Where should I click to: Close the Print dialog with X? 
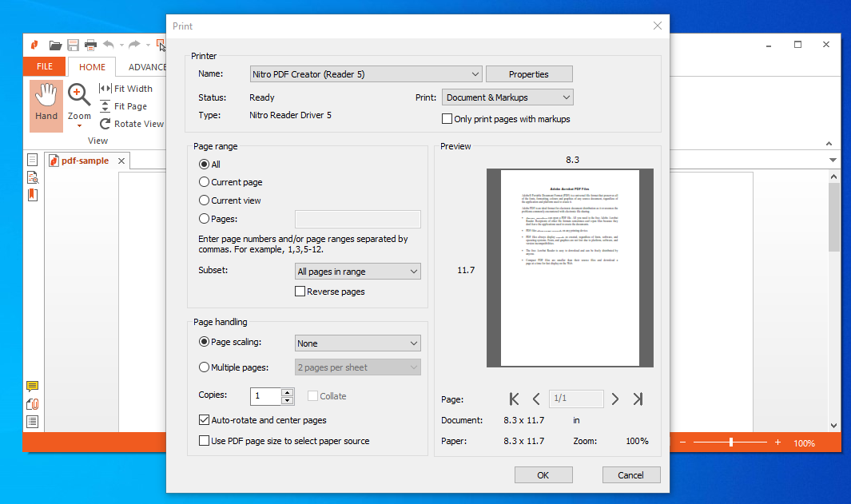658,26
